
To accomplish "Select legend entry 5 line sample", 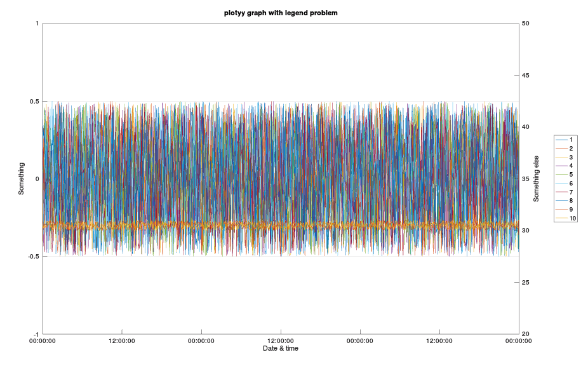I will tap(561, 173).
